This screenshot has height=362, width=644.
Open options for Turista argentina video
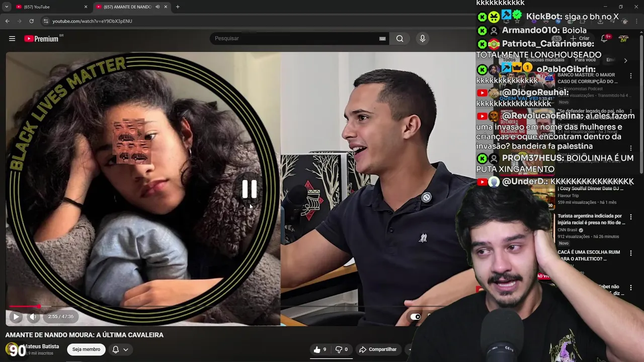[x=630, y=217]
